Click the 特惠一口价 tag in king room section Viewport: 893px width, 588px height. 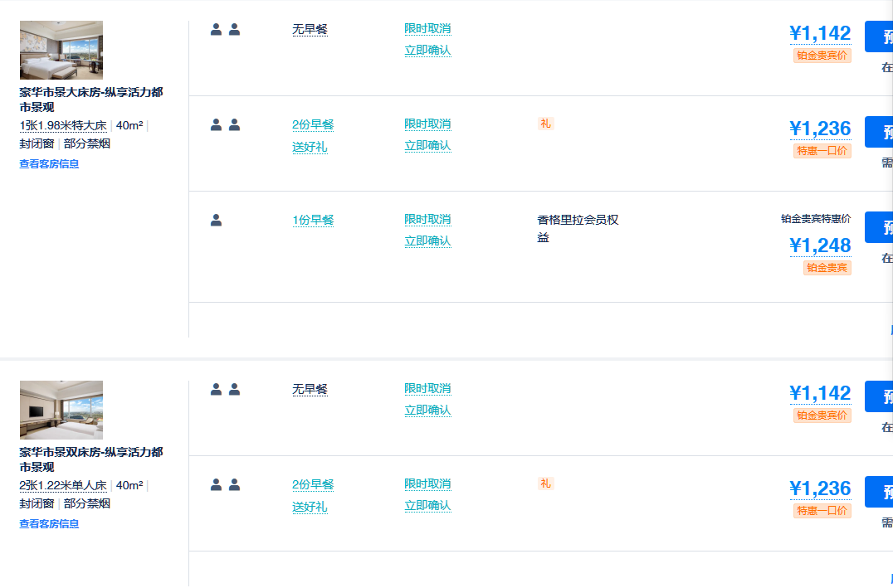(822, 151)
